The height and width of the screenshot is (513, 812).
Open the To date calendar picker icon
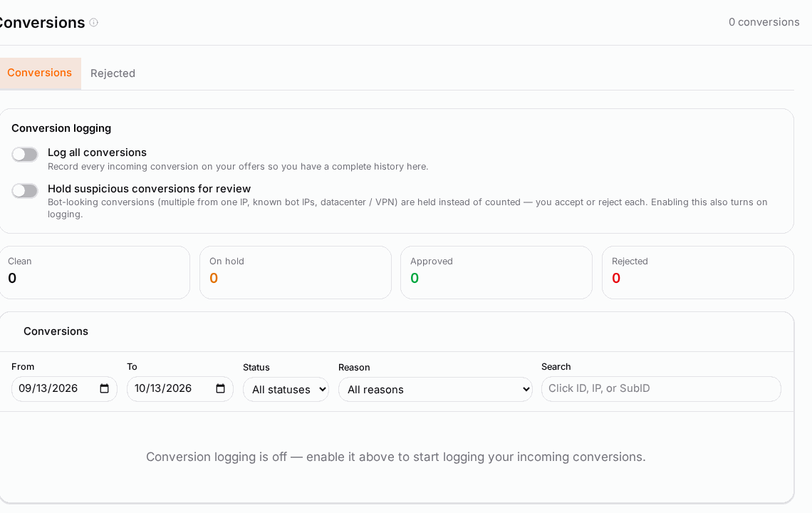tap(220, 388)
